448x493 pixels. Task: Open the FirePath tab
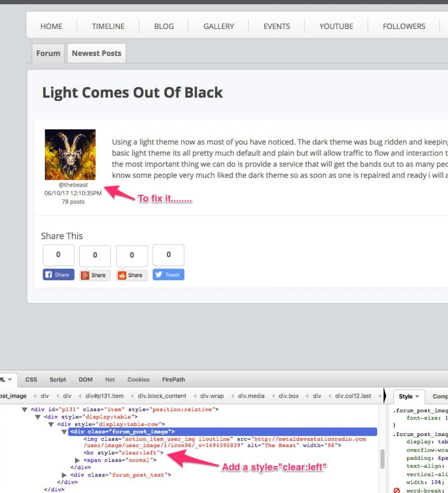(x=173, y=380)
